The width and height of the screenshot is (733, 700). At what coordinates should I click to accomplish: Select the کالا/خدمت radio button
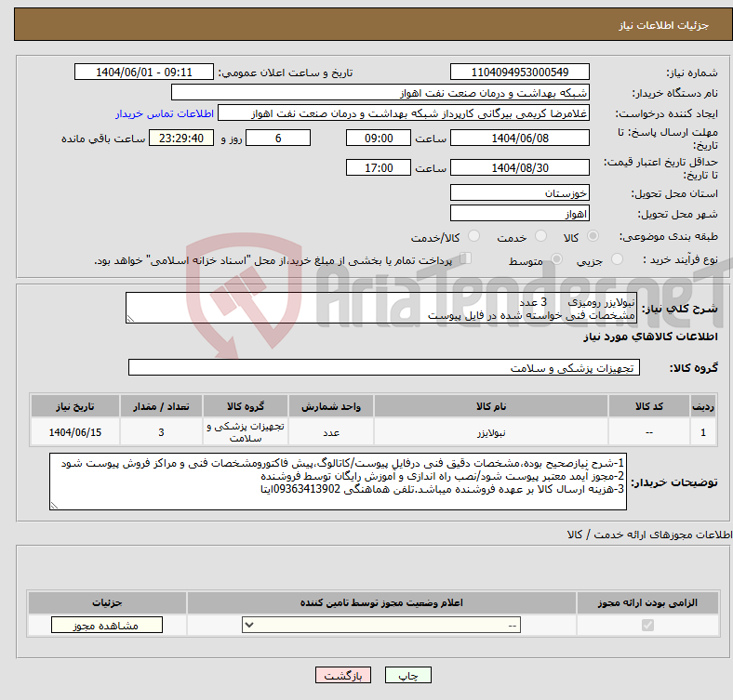click(x=473, y=236)
